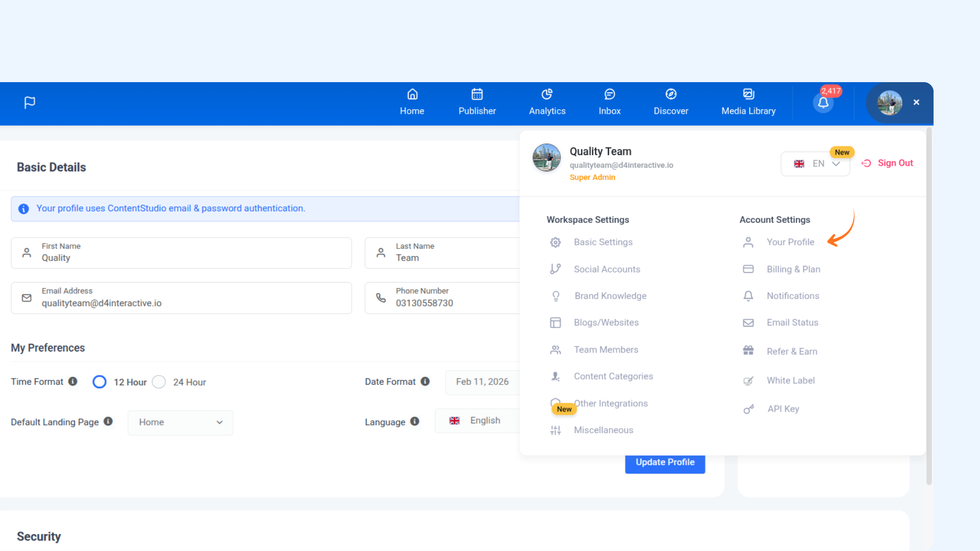Click Time Format info icon

pyautogui.click(x=72, y=381)
